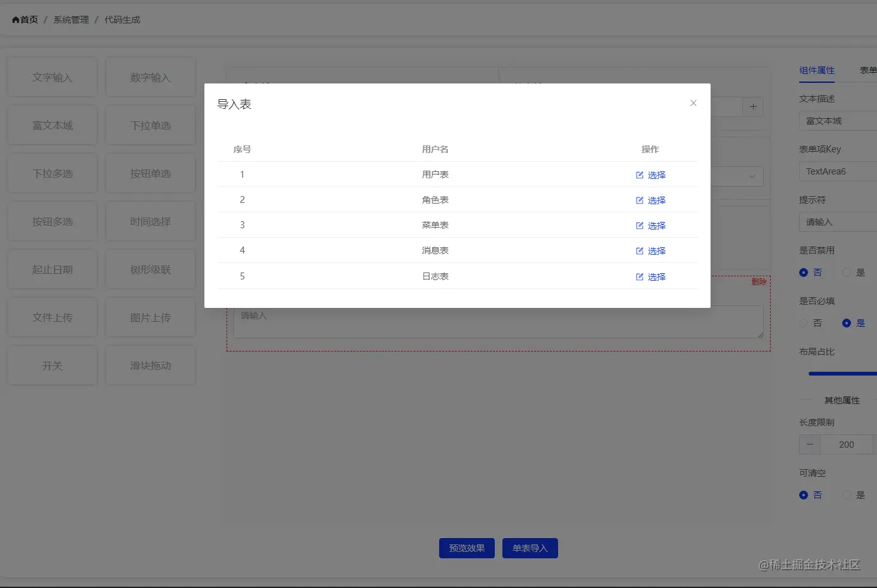Add 开关 component
Screen dimensions: 877x588
[x=53, y=365]
